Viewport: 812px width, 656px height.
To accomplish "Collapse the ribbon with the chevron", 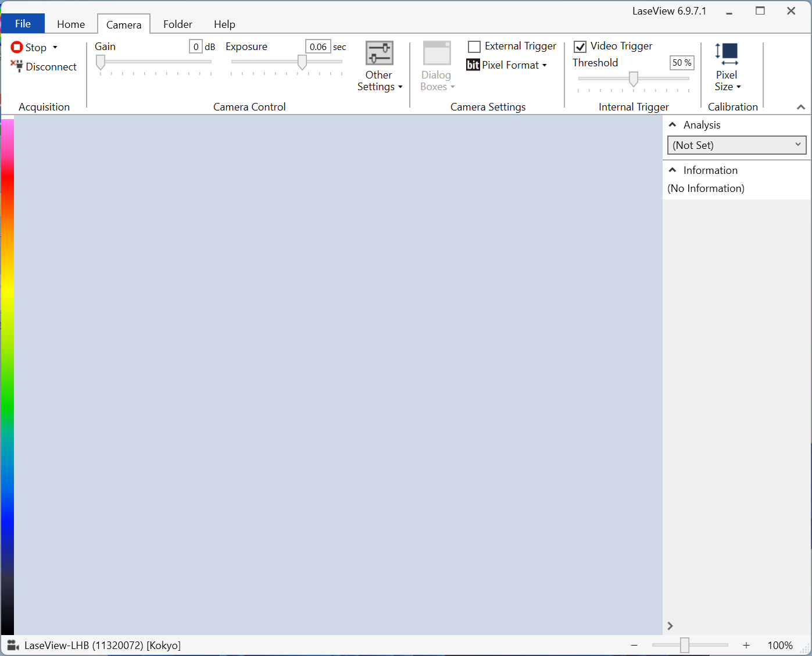I will 800,107.
